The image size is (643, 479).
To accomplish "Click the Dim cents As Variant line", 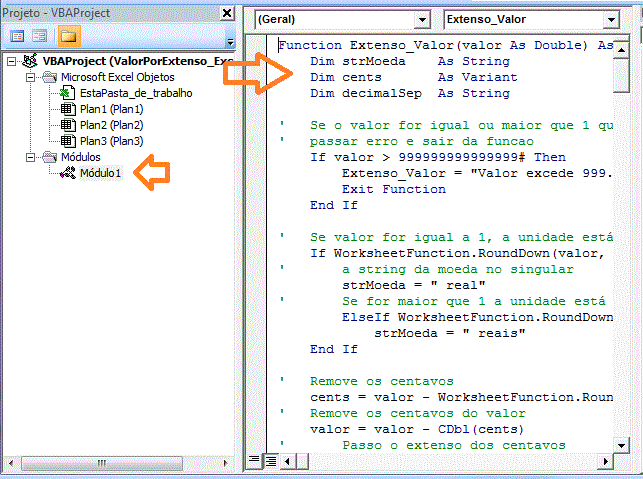I will [413, 77].
